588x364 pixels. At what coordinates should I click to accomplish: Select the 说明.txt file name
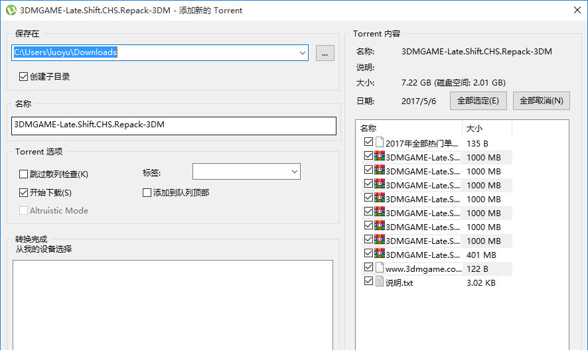coord(399,283)
